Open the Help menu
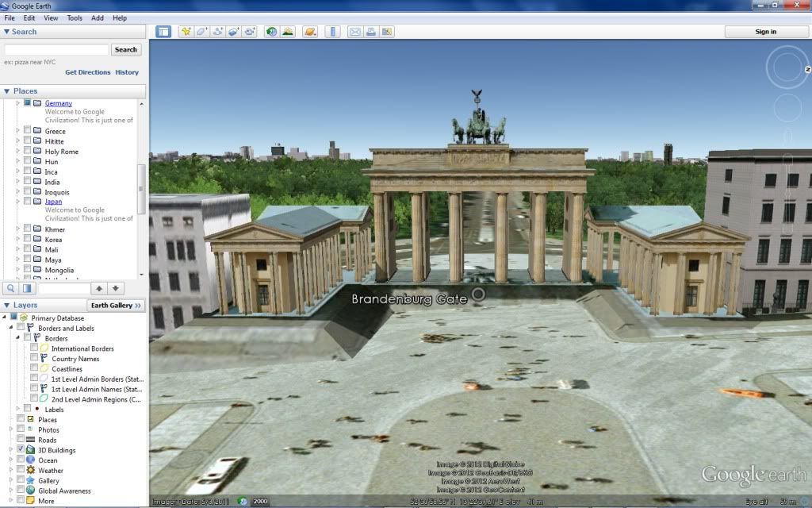Image resolution: width=812 pixels, height=508 pixels. pos(120,17)
